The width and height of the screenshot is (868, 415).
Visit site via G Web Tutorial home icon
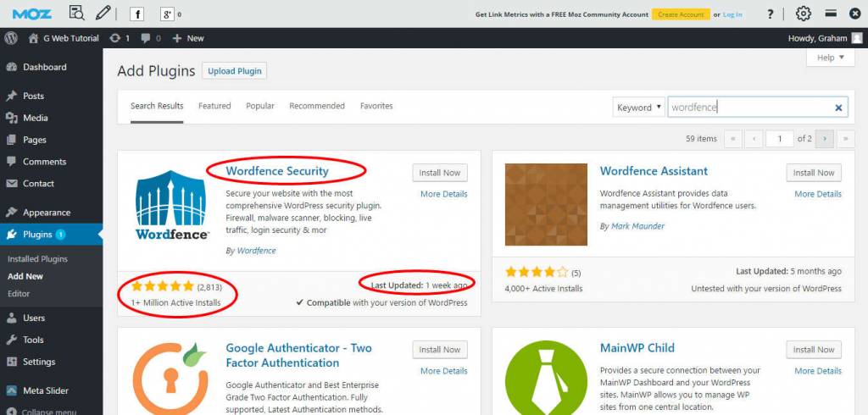tap(64, 38)
